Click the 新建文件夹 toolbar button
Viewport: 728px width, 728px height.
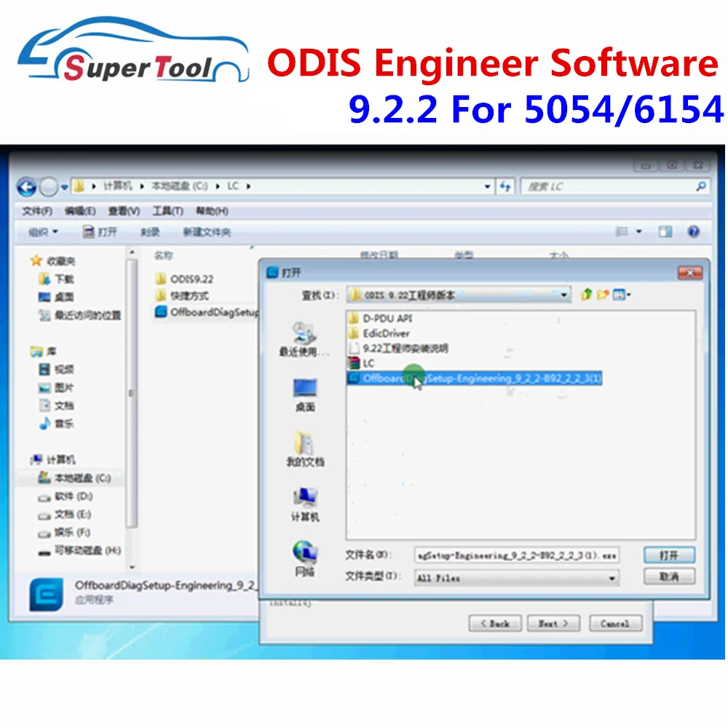pos(207,232)
